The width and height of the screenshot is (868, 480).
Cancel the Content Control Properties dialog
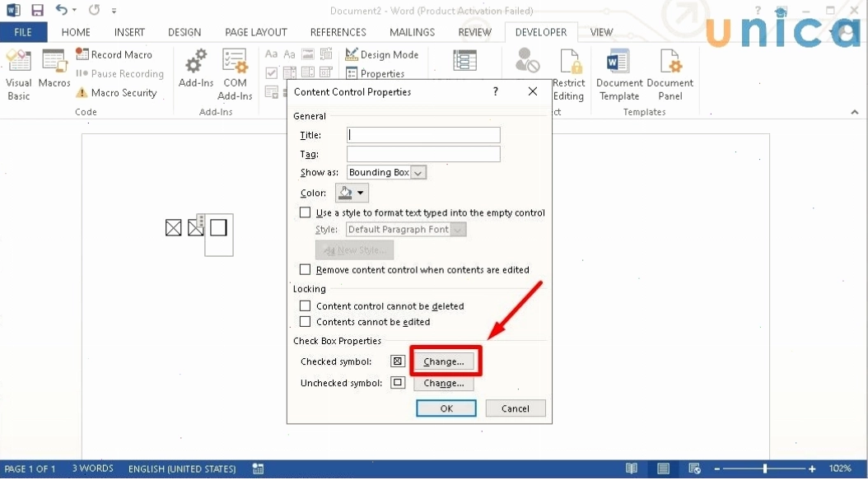516,408
